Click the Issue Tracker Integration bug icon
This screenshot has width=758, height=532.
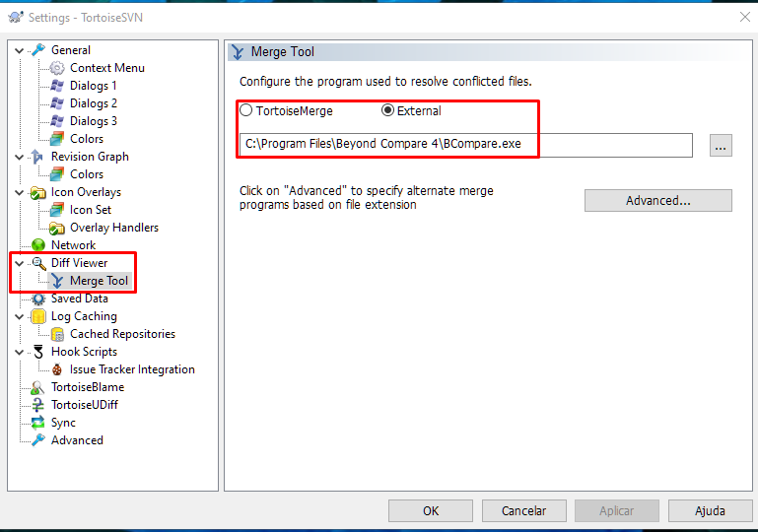[57, 369]
